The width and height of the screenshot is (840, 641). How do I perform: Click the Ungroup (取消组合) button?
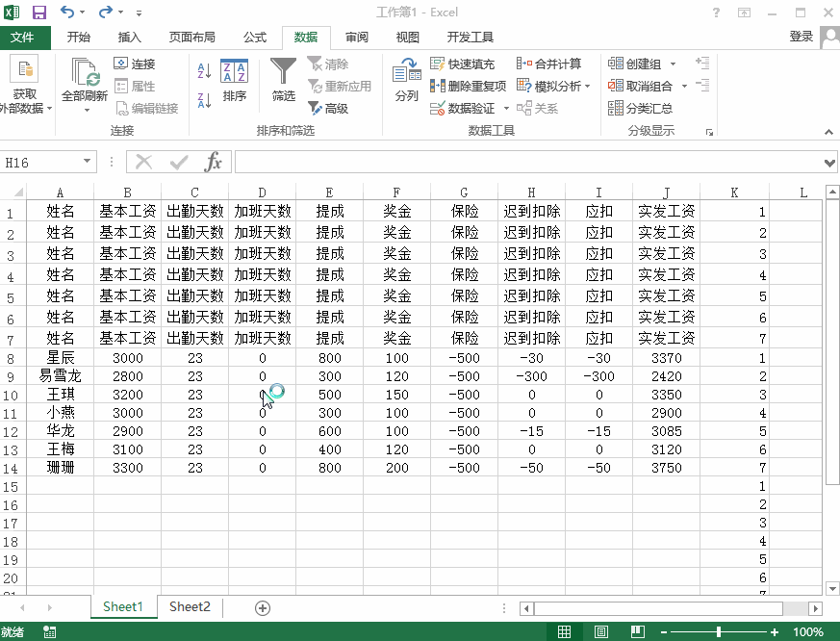click(640, 86)
